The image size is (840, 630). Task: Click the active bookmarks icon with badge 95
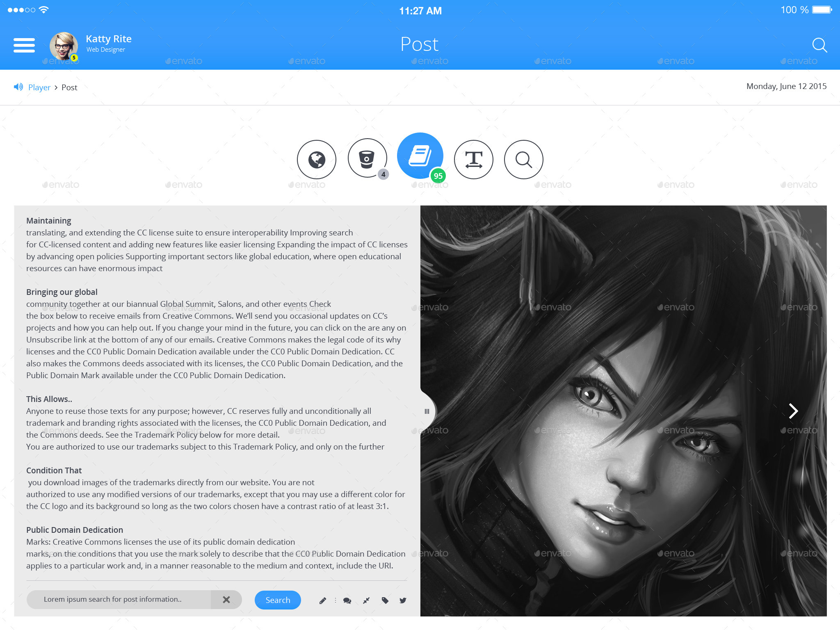(x=420, y=159)
